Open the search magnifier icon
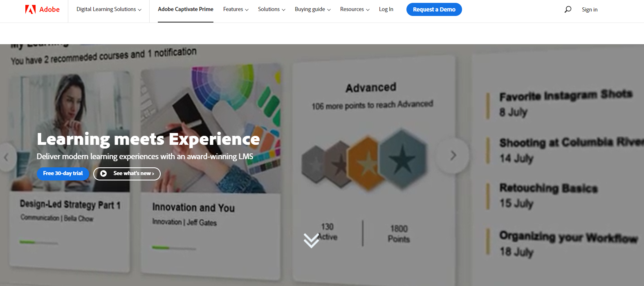This screenshot has width=644, height=286. 568,9
